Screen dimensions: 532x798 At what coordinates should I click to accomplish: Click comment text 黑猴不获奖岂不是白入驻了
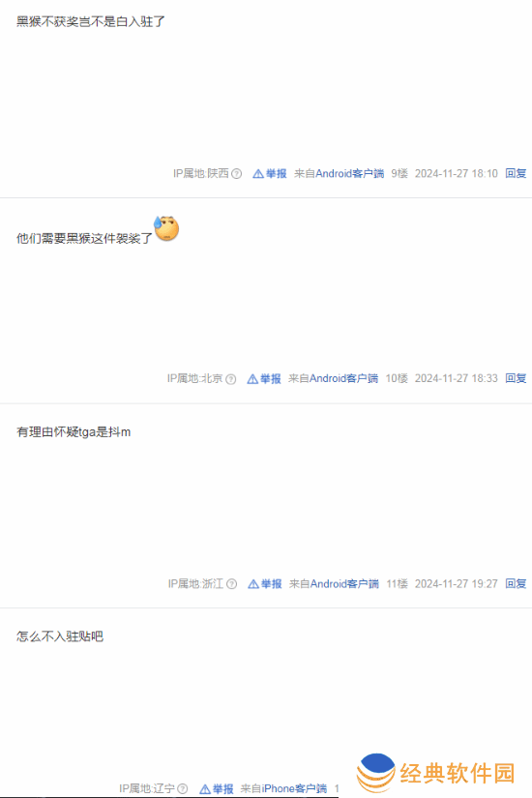pyautogui.click(x=91, y=21)
